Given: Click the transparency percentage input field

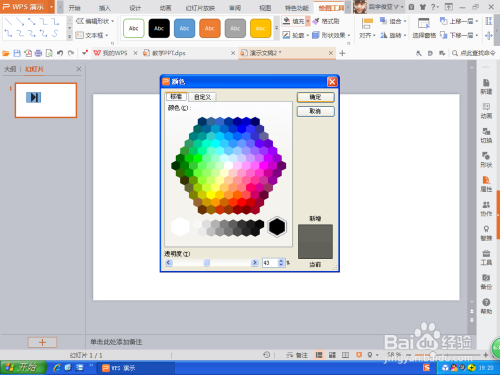Looking at the screenshot, I should point(270,263).
